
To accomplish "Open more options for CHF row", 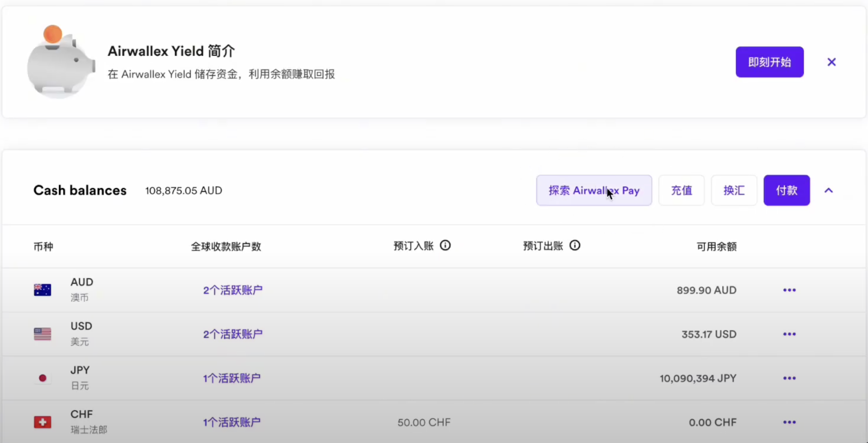I will click(x=789, y=422).
